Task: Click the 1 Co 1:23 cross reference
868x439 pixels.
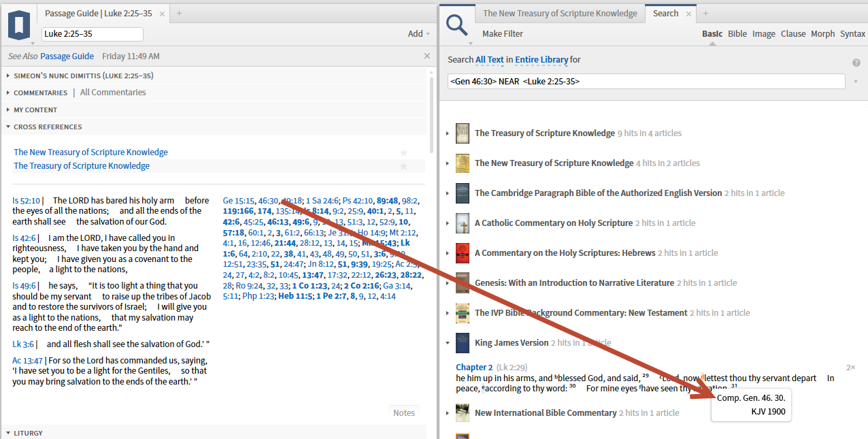Action: coord(310,286)
